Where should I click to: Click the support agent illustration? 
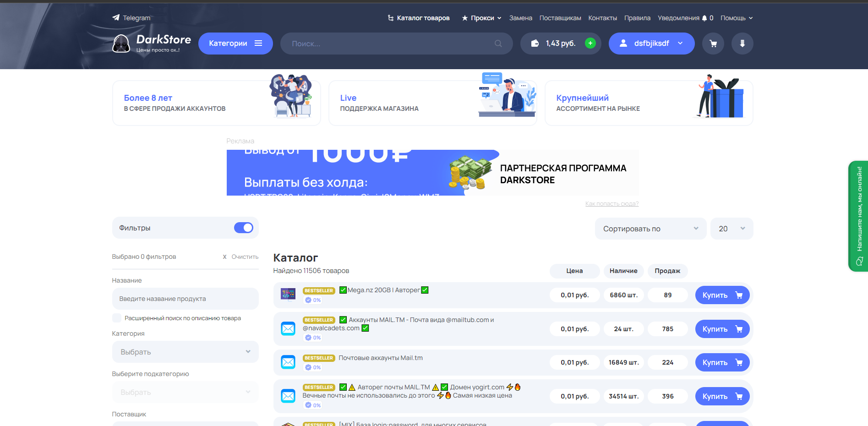pyautogui.click(x=508, y=95)
